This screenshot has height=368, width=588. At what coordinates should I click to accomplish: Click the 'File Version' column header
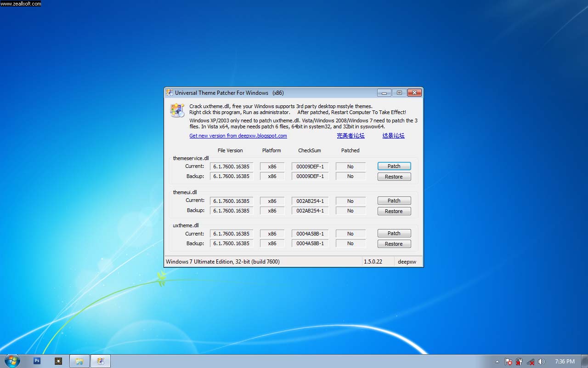(x=230, y=150)
